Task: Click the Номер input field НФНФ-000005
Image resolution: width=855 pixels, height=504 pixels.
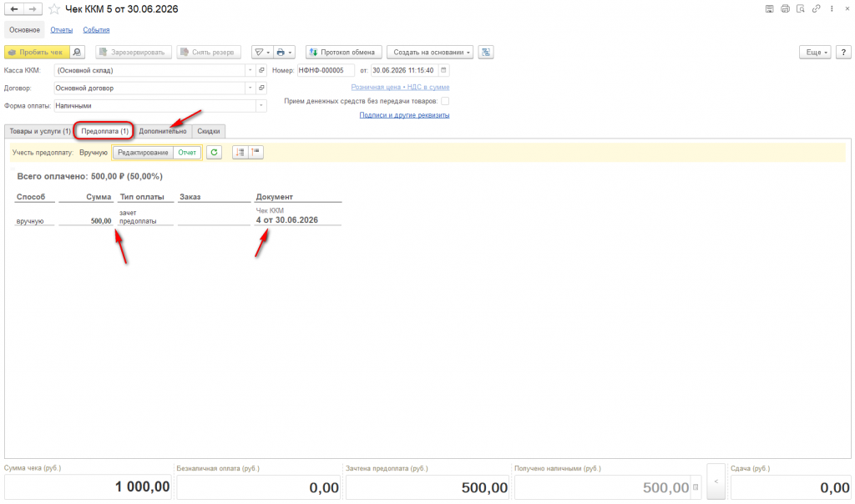Action: (x=326, y=70)
